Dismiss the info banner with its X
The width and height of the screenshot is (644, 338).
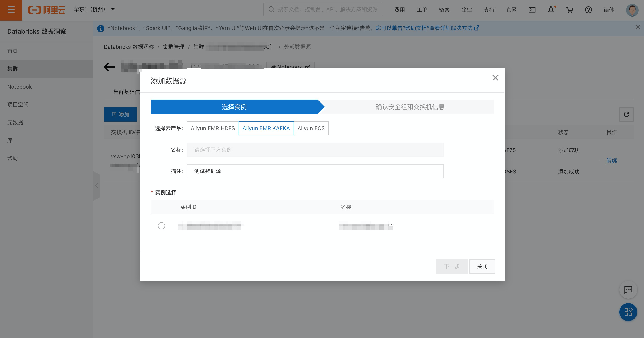tap(638, 27)
